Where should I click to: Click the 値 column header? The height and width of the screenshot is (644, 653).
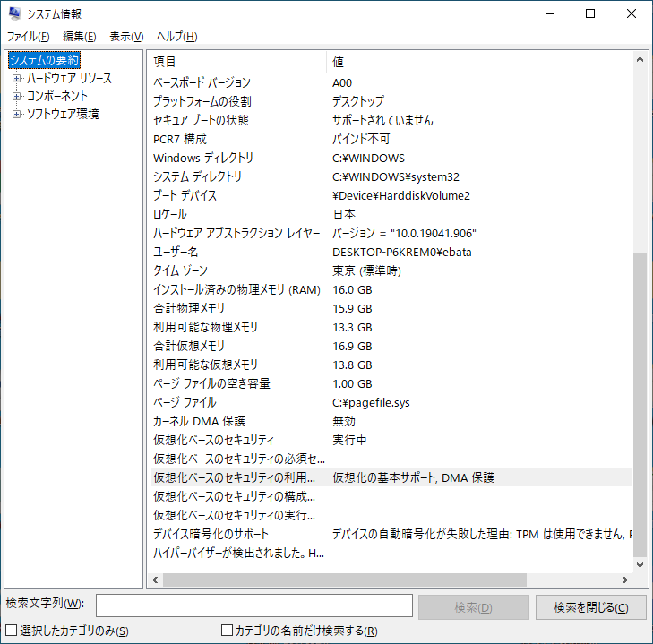479,62
